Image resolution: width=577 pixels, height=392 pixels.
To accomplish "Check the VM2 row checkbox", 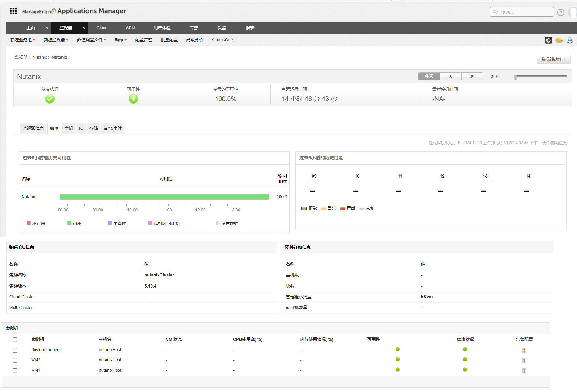I will 15,360.
